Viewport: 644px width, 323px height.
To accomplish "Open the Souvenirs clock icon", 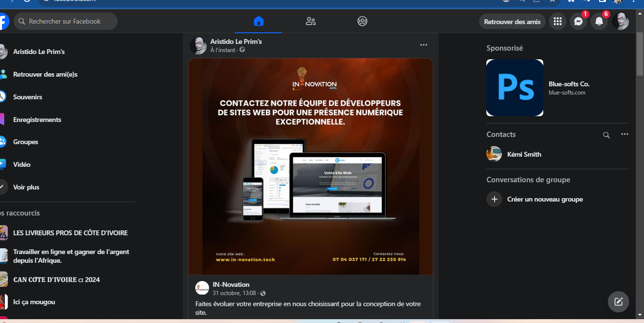I will [x=2, y=97].
